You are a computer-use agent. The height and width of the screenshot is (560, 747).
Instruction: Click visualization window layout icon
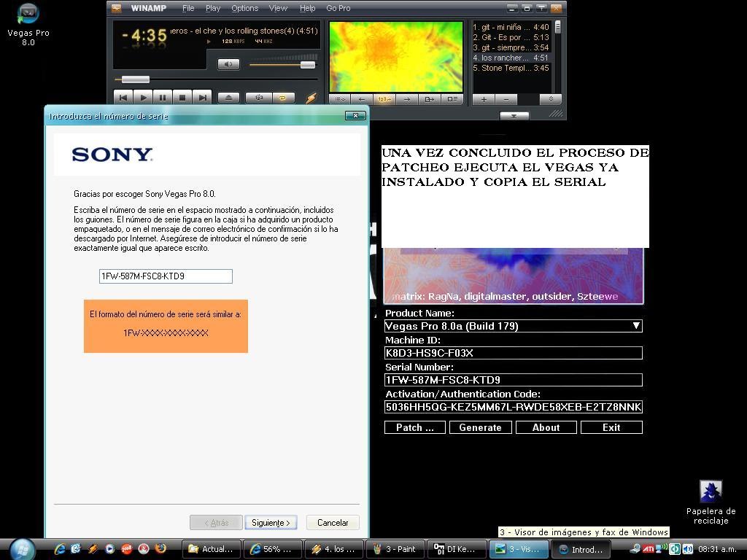click(x=452, y=99)
